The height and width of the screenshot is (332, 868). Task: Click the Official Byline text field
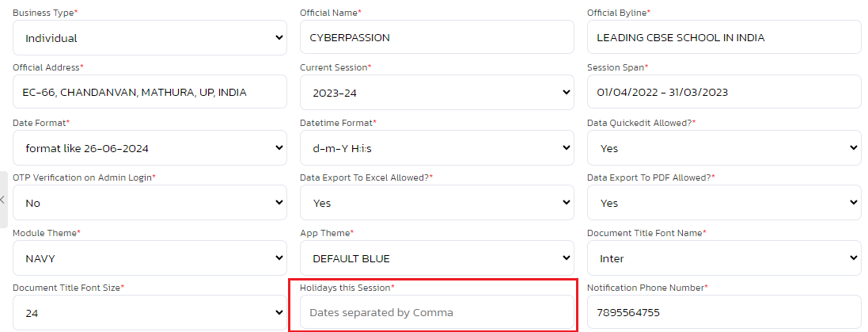click(724, 37)
